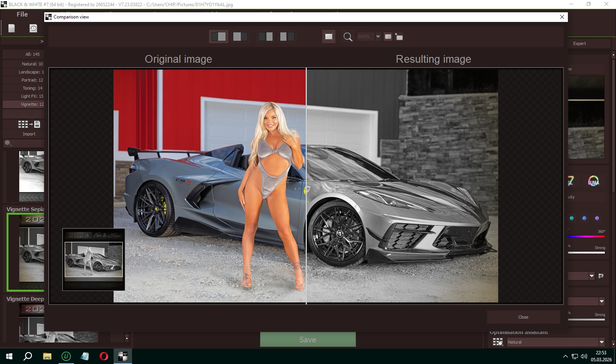Select the teal color filter dot
The image size is (616, 364).
572,218
